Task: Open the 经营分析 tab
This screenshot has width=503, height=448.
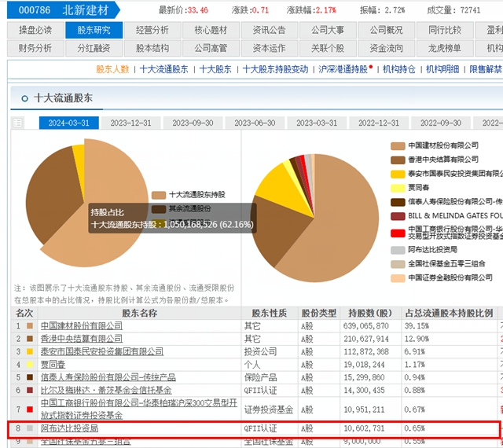Action: coord(152,30)
